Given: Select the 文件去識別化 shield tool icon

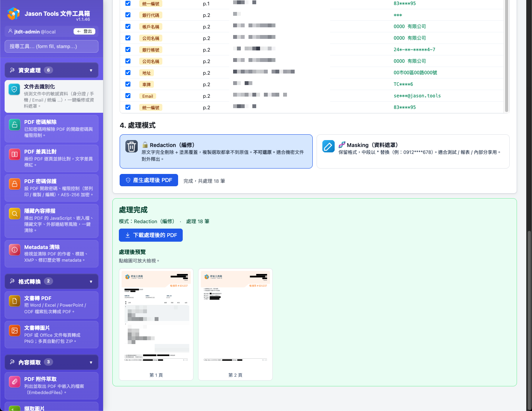Looking at the screenshot, I should coord(14,89).
